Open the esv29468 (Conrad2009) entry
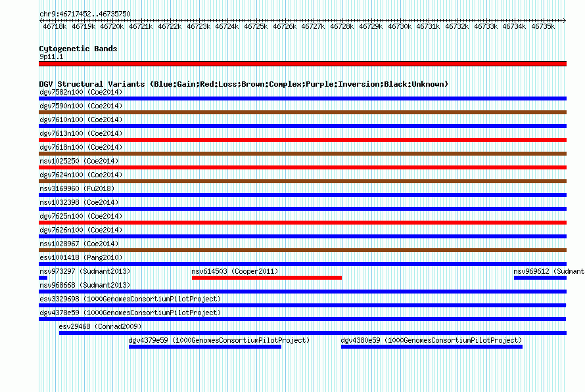 [100, 326]
